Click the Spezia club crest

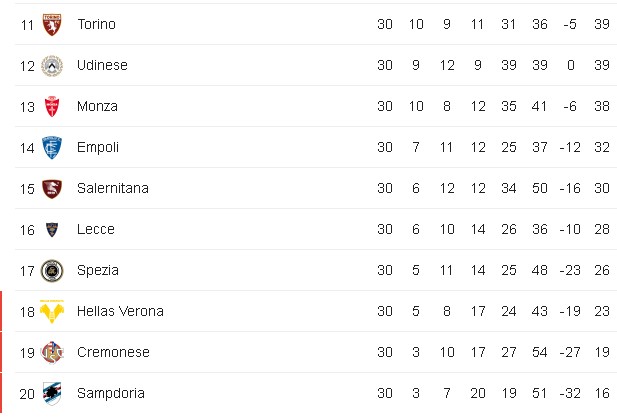click(52, 271)
